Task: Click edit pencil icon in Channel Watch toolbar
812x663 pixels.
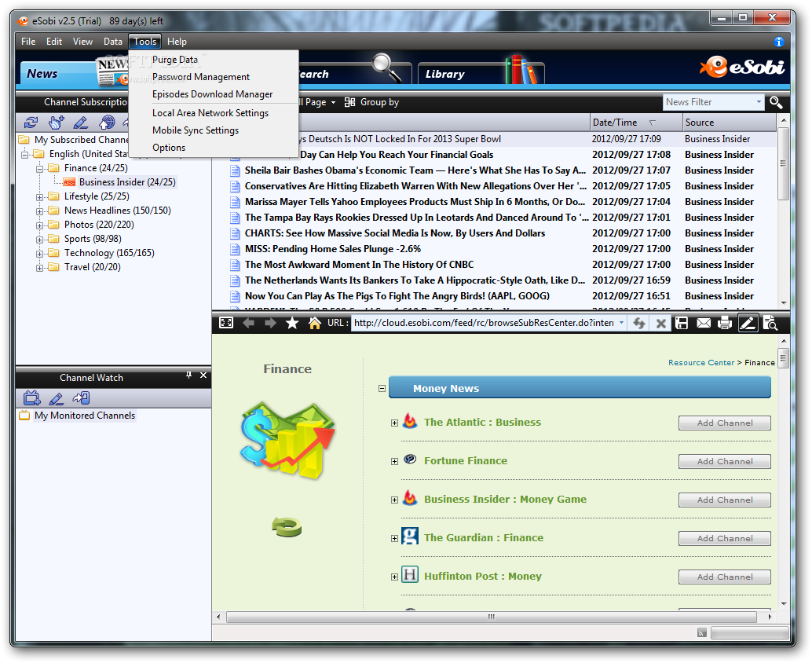Action: pyautogui.click(x=56, y=398)
